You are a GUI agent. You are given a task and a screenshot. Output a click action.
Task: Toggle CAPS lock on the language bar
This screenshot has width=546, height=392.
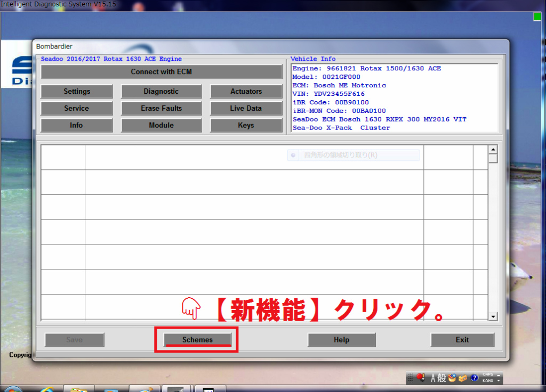pyautogui.click(x=488, y=374)
